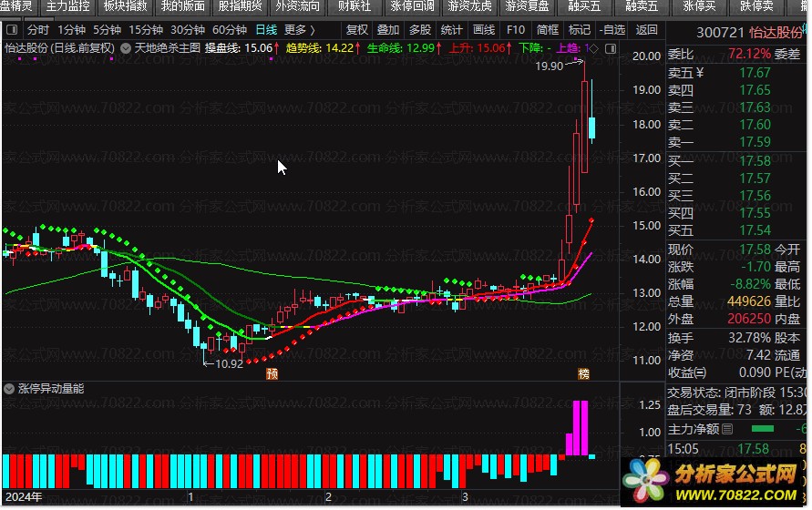Click the 2024年 label on time axis
The image size is (812, 510).
tap(24, 497)
